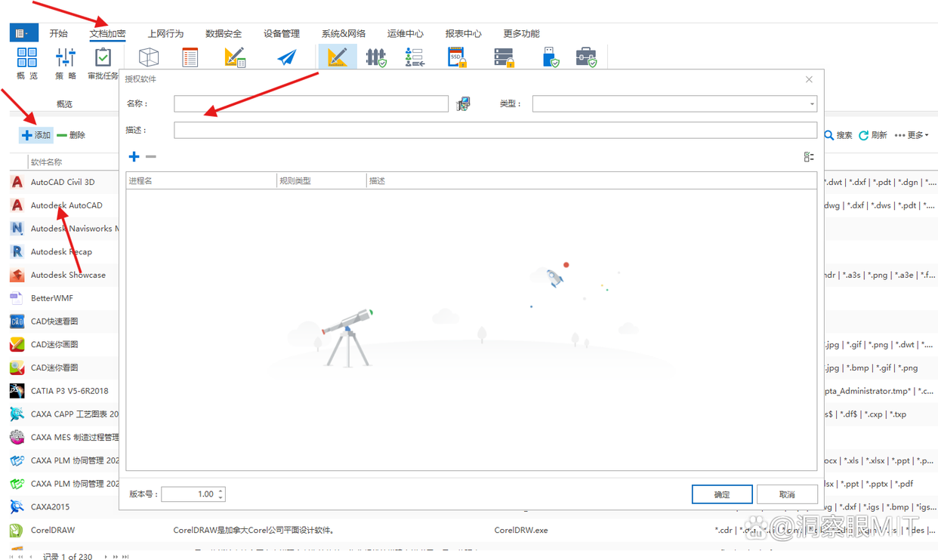Click the blue plus add-process icon
This screenshot has width=938, height=560.
(x=134, y=157)
